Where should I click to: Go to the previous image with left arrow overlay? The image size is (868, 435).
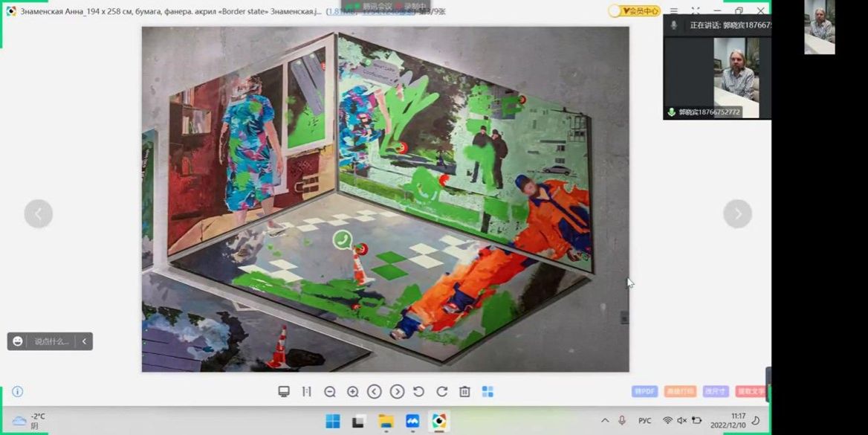(38, 213)
